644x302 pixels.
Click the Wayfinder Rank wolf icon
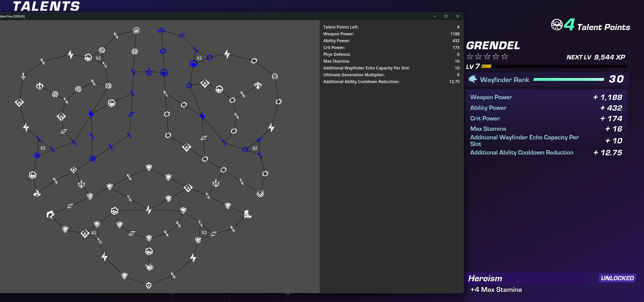point(472,79)
